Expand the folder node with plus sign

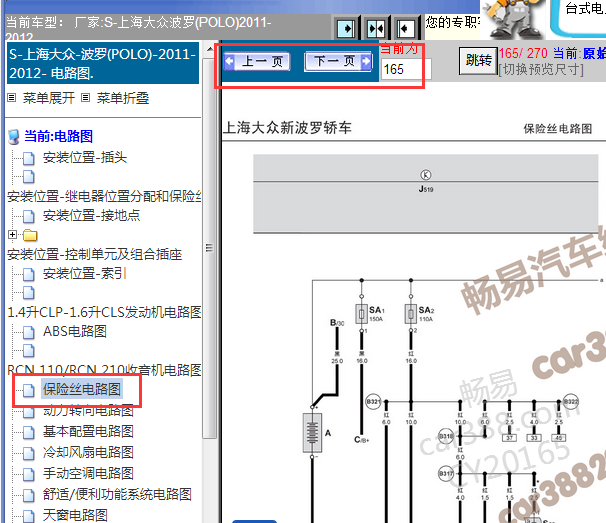(12, 234)
